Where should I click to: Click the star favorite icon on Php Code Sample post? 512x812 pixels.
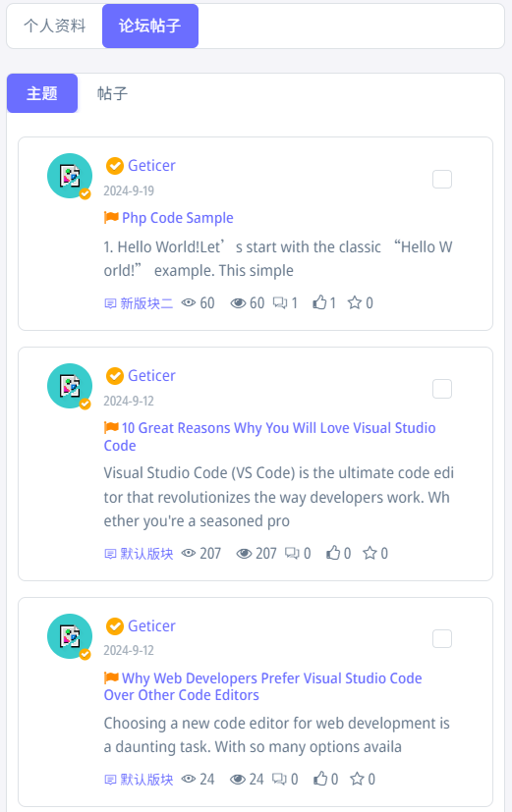click(355, 302)
